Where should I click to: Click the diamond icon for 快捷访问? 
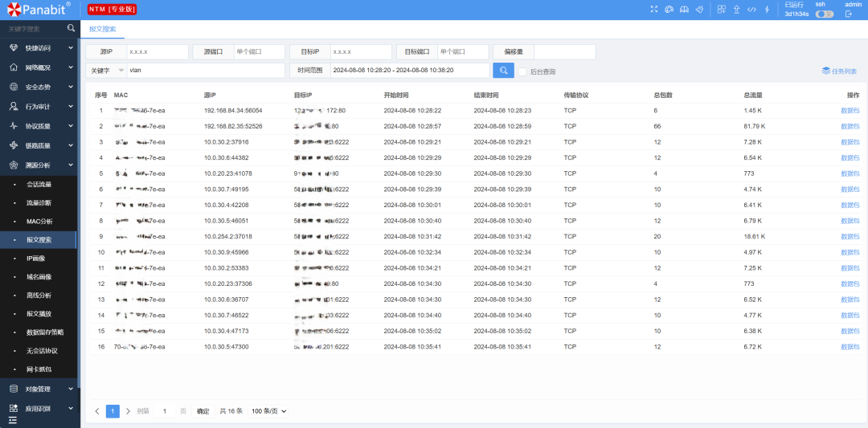[x=14, y=48]
